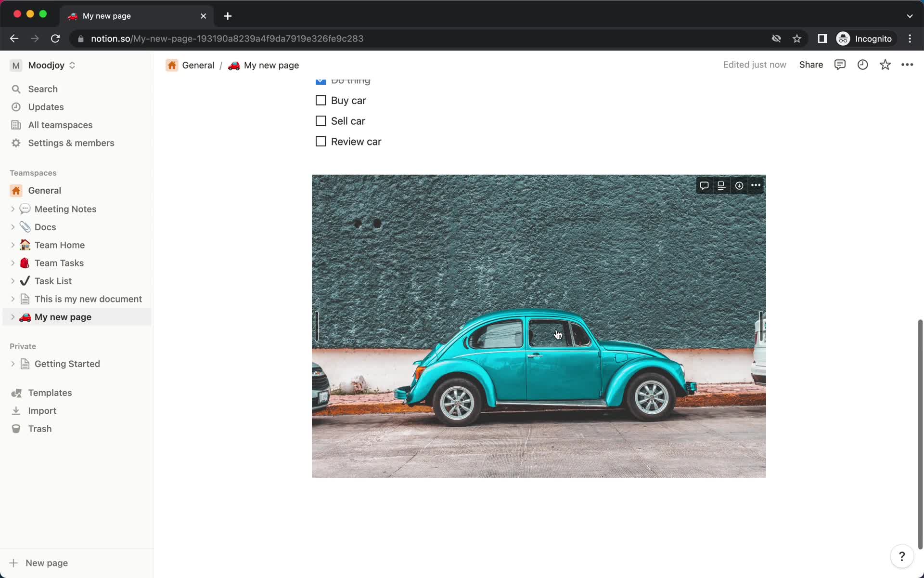The height and width of the screenshot is (578, 924).
Task: Toggle the 'Sell car' checkbox
Action: [320, 120]
